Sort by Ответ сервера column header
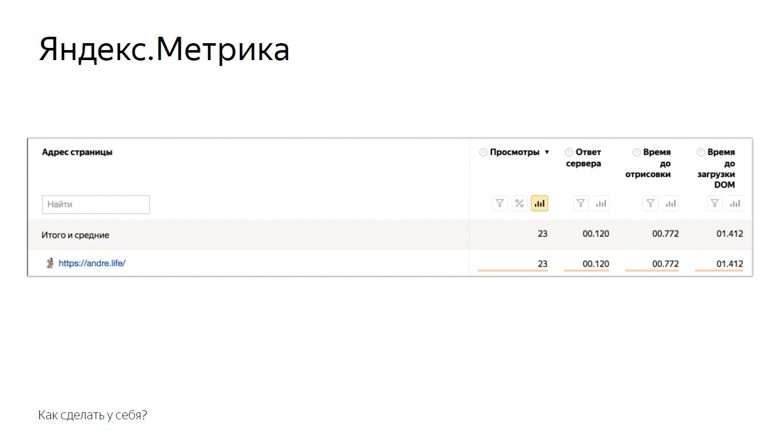 (x=588, y=158)
